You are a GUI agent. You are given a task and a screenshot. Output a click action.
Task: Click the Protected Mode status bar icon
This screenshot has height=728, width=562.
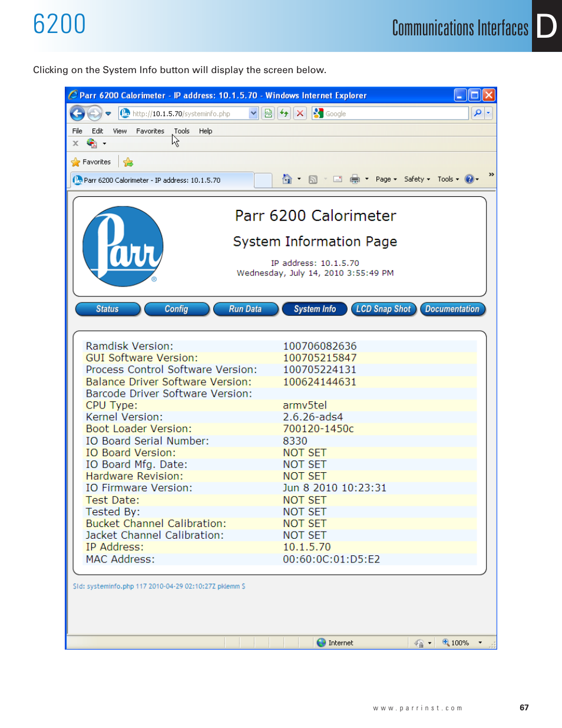(x=419, y=643)
